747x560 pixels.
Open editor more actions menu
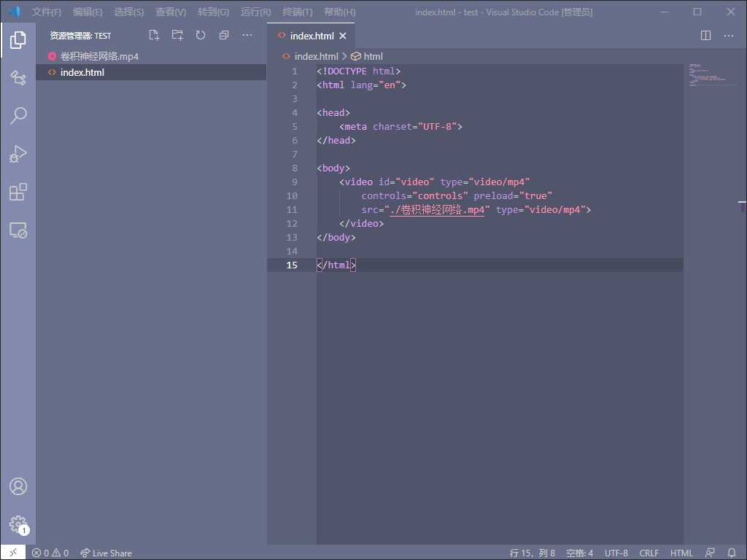[728, 34]
